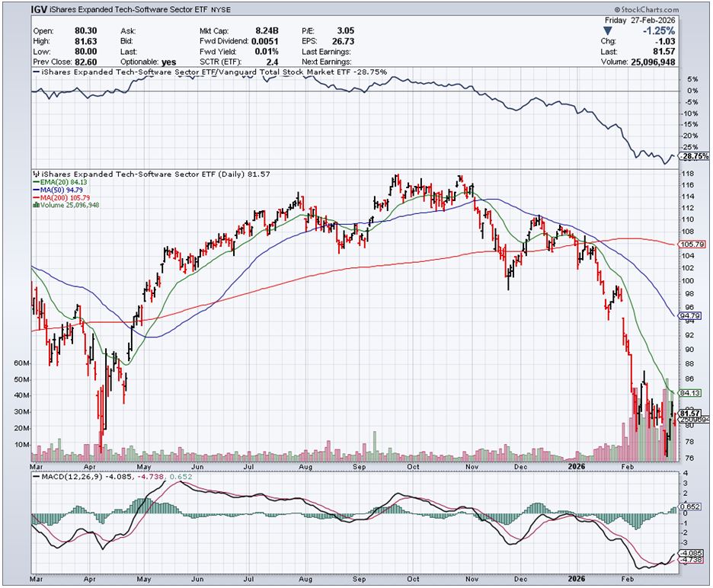Screen dimensions: 713x588
Task: Click the annotation icon beside the chart title
Action: [x=36, y=174]
